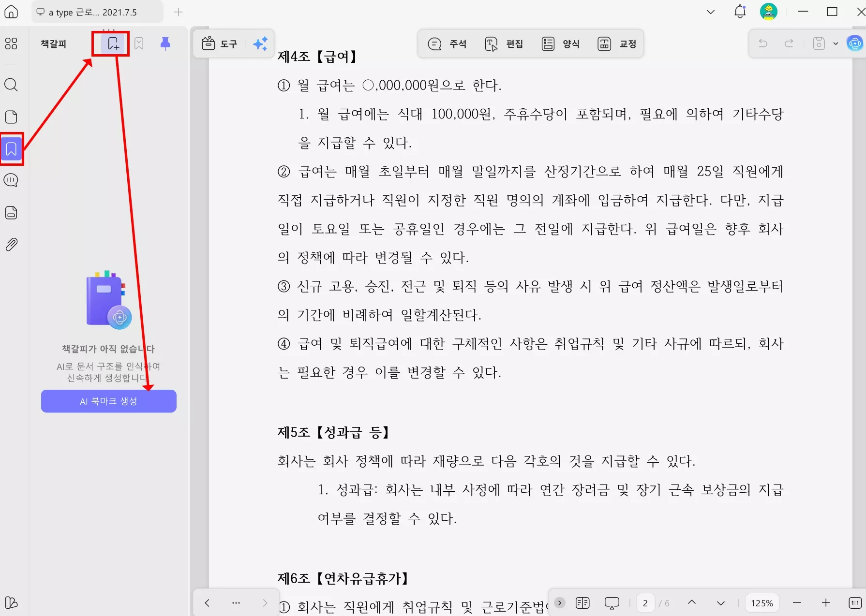Click the AI assistant sparkle icon

pyautogui.click(x=260, y=44)
